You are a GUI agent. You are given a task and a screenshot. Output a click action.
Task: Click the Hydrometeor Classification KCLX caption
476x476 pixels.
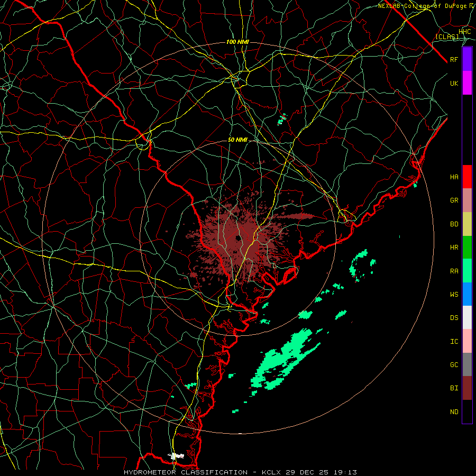click(241, 472)
